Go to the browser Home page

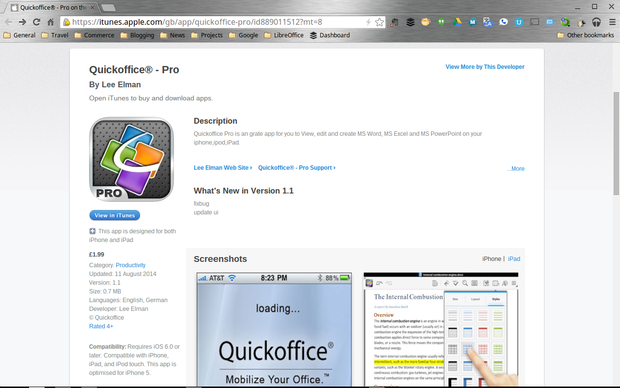pos(51,22)
